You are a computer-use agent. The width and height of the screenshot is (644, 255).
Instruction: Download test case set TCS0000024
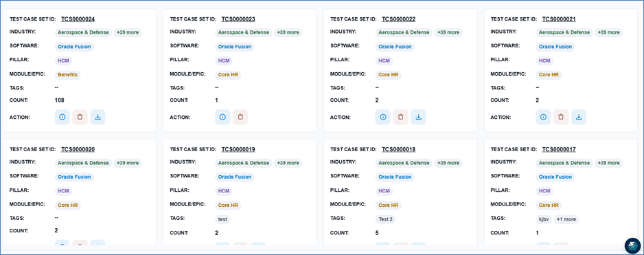(x=97, y=118)
